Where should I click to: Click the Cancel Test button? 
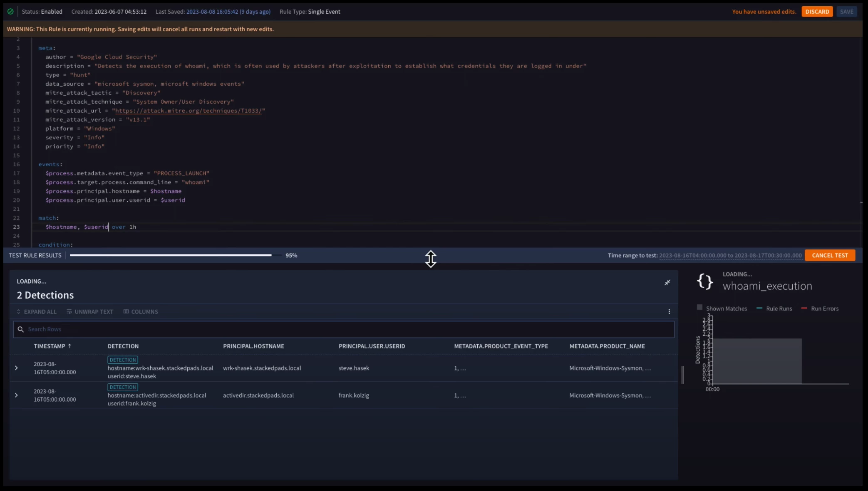pyautogui.click(x=829, y=255)
